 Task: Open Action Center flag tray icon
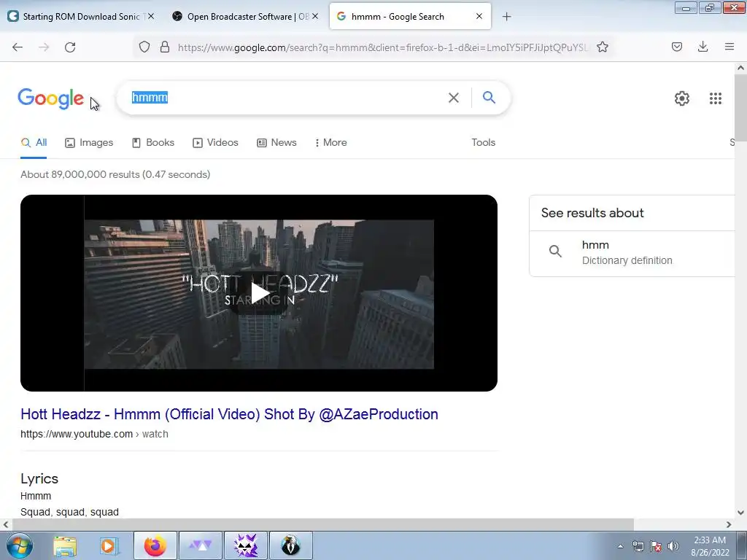click(x=656, y=546)
